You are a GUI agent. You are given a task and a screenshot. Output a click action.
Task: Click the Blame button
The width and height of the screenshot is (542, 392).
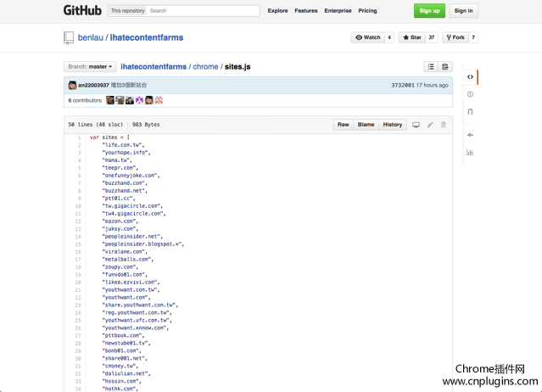click(366, 125)
